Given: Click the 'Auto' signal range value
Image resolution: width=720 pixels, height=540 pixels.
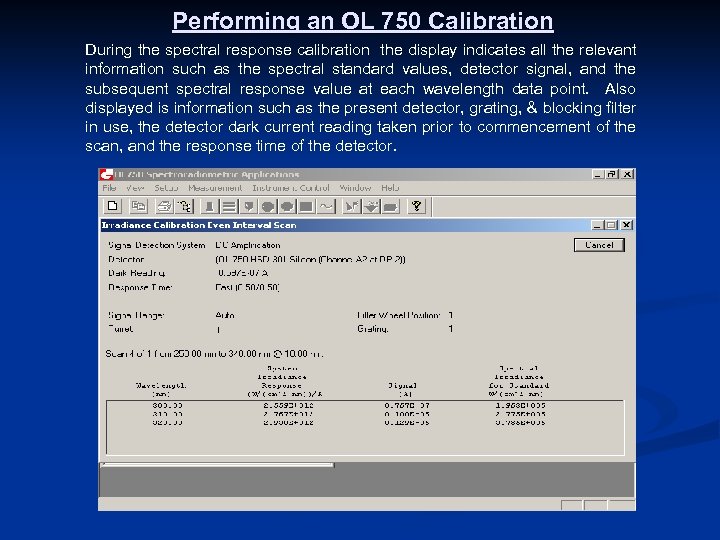Looking at the screenshot, I should click(x=225, y=315).
